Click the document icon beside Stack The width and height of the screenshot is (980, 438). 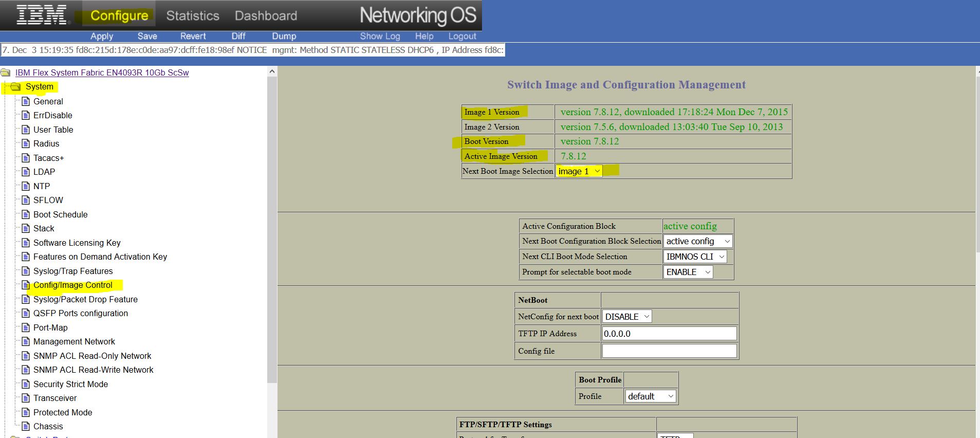pos(26,228)
